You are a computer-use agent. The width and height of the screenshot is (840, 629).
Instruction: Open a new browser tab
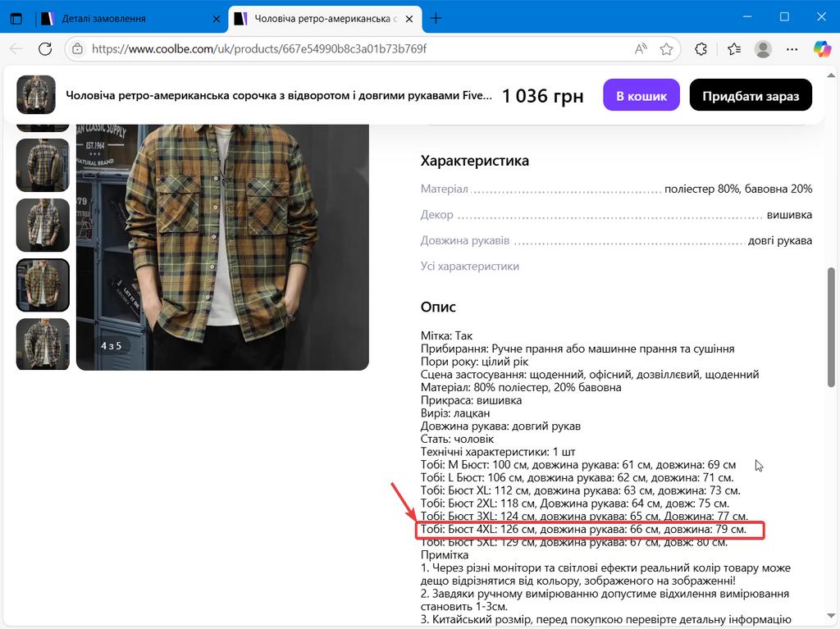(436, 18)
